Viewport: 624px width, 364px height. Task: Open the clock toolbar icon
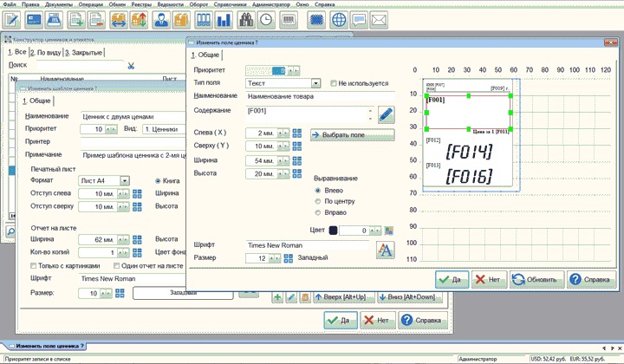[x=265, y=19]
